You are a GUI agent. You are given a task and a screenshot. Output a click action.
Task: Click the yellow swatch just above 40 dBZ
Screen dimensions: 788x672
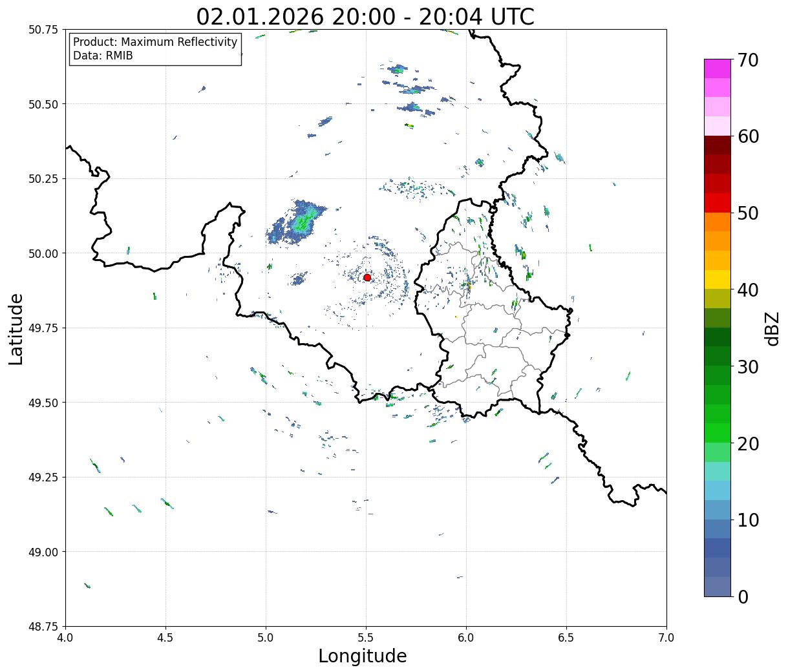click(x=718, y=279)
